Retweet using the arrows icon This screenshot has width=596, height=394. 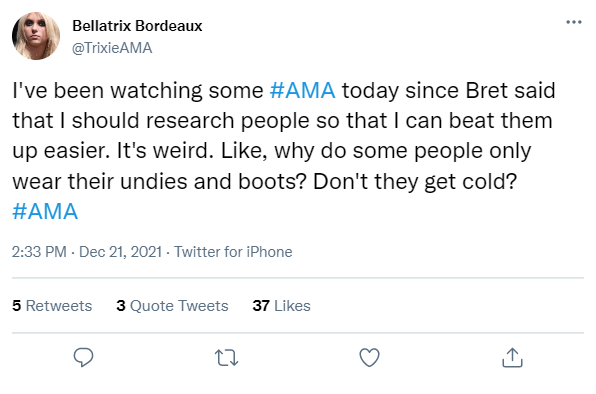[227, 358]
